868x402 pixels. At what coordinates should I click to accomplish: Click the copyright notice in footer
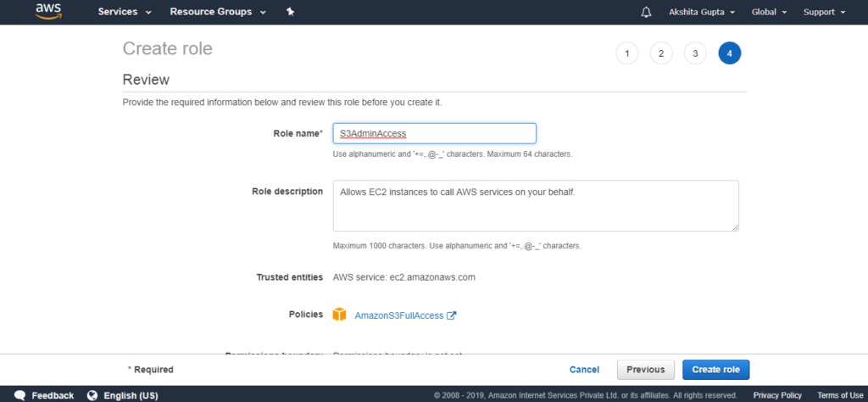pos(586,395)
